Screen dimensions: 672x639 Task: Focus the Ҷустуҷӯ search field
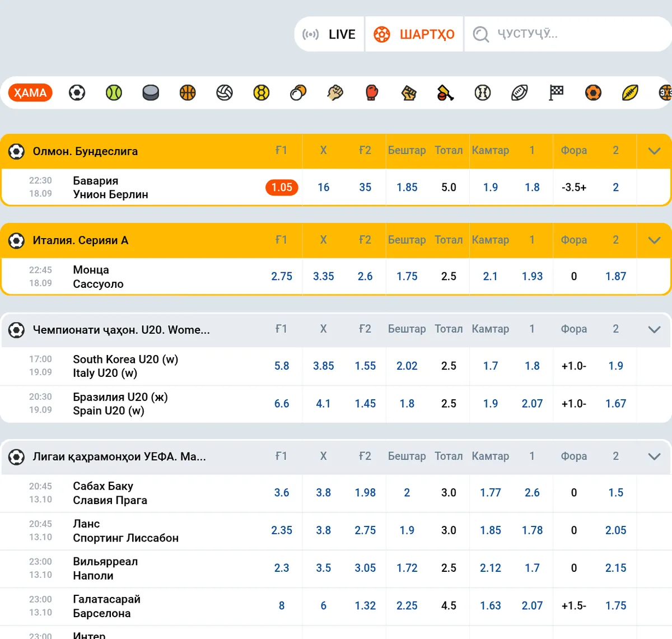[568, 34]
